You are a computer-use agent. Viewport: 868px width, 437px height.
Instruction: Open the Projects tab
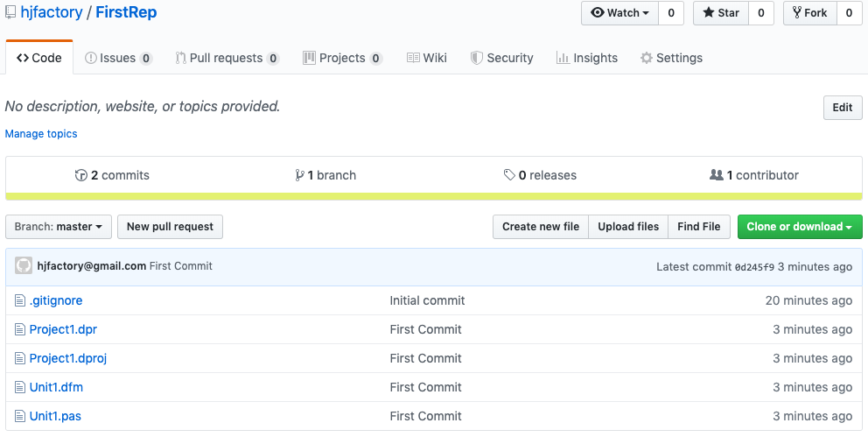pos(342,58)
